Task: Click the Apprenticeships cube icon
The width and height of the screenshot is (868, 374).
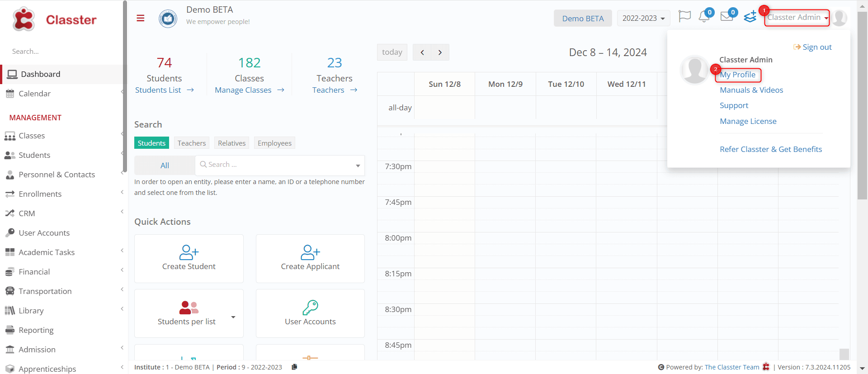Action: click(10, 369)
